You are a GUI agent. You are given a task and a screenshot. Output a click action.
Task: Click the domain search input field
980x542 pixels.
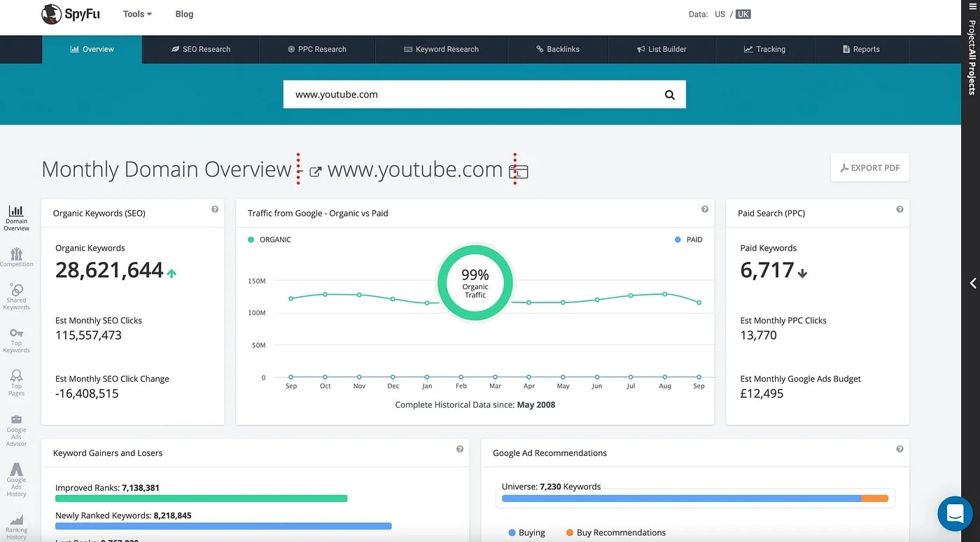click(469, 95)
